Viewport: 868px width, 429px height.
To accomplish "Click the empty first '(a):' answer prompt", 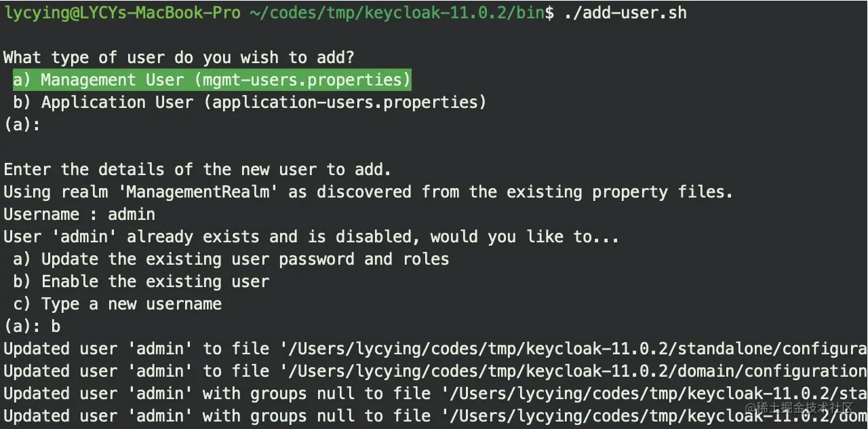I will tap(22, 125).
